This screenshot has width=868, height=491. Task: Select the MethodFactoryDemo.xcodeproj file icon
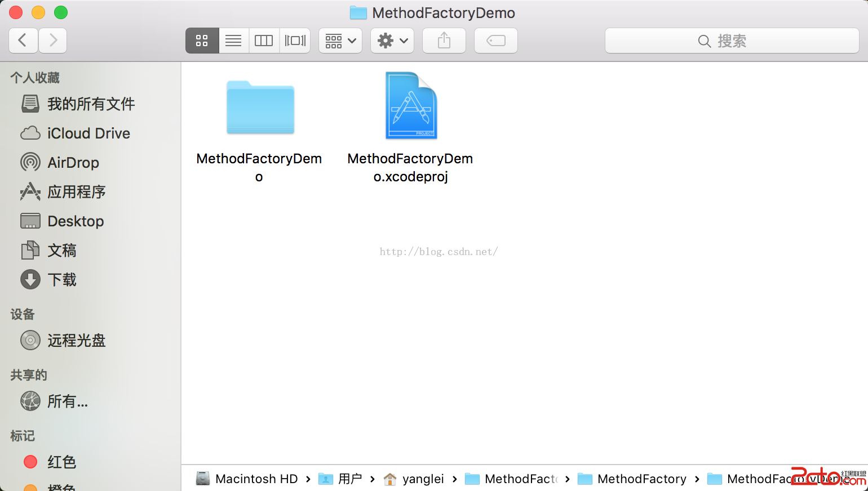tap(411, 105)
